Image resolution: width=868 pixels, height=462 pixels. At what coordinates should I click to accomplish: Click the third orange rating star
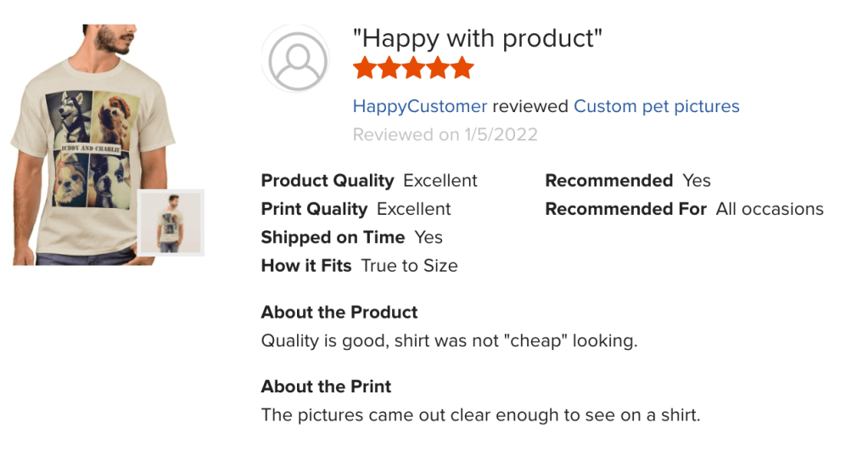[x=413, y=68]
